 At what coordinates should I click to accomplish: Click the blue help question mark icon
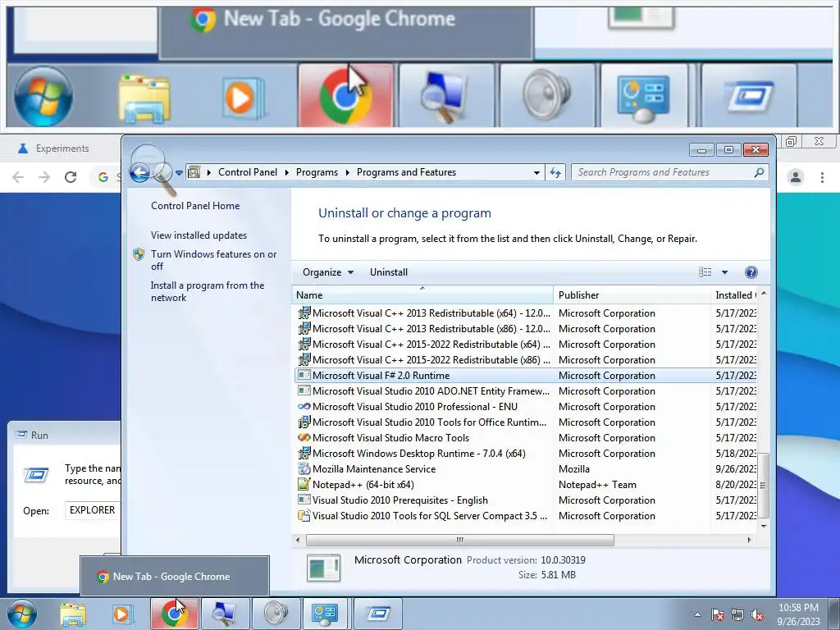[x=751, y=272]
